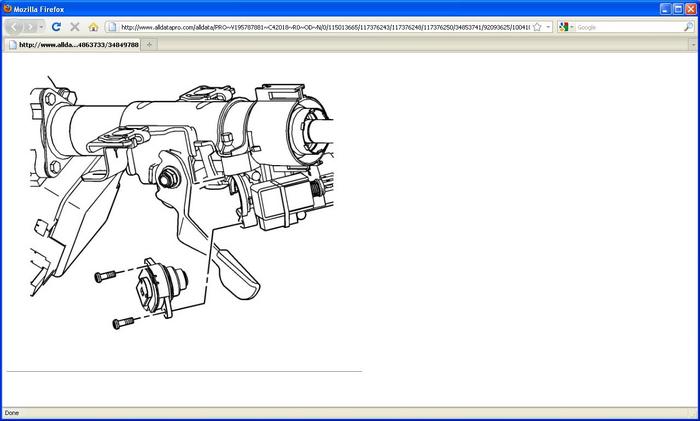
Task: Go to the Home page
Action: (x=93, y=27)
